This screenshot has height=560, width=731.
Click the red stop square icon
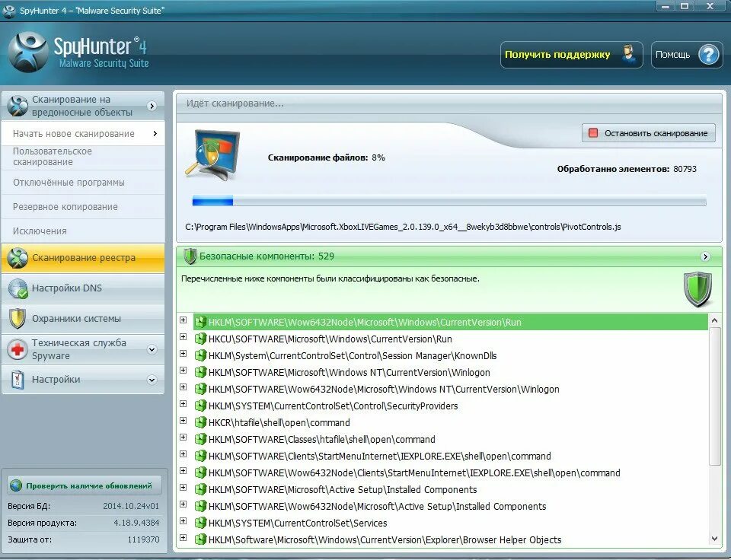(593, 133)
